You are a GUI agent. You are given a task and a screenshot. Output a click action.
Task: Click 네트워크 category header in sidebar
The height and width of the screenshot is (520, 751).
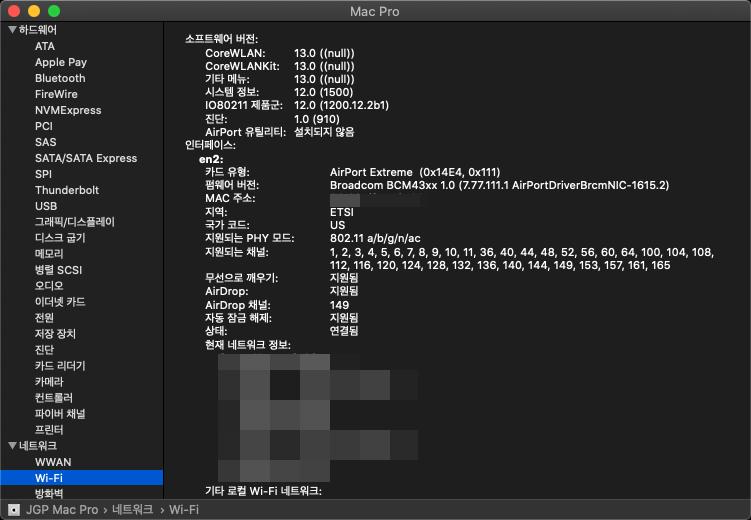coord(38,446)
